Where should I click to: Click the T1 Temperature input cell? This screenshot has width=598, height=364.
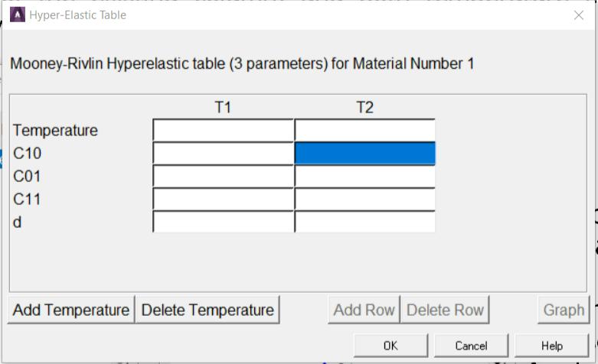(223, 130)
